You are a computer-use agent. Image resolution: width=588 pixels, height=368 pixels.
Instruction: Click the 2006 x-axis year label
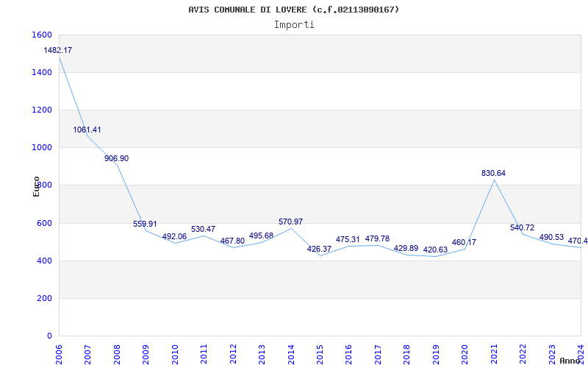[x=59, y=353]
